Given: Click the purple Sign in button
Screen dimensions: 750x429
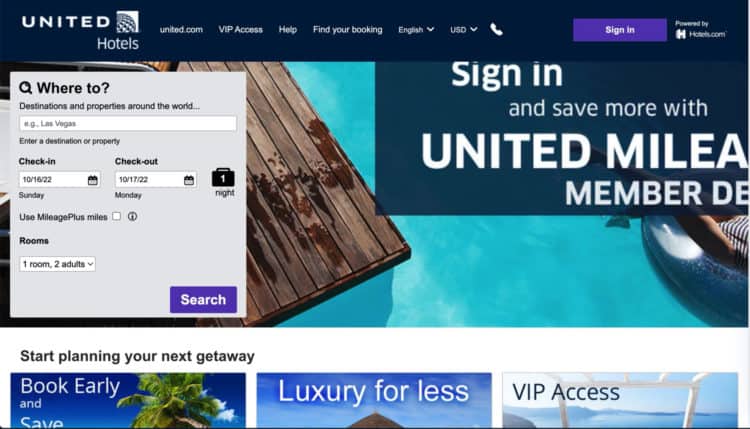Looking at the screenshot, I should (620, 30).
